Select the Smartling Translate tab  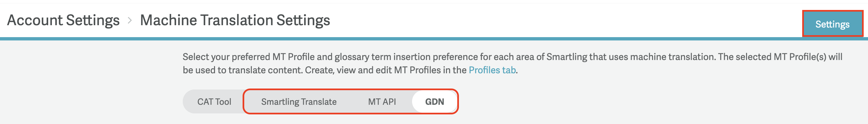[x=299, y=101]
